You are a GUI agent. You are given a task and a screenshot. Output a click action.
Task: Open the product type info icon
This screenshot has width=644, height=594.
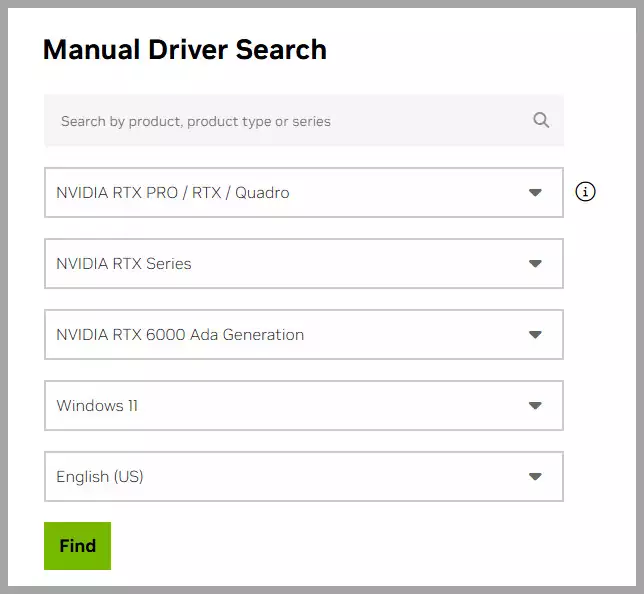(x=585, y=192)
